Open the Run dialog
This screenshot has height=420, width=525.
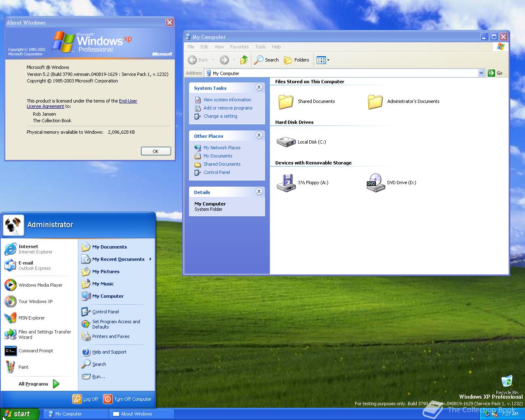[116, 377]
